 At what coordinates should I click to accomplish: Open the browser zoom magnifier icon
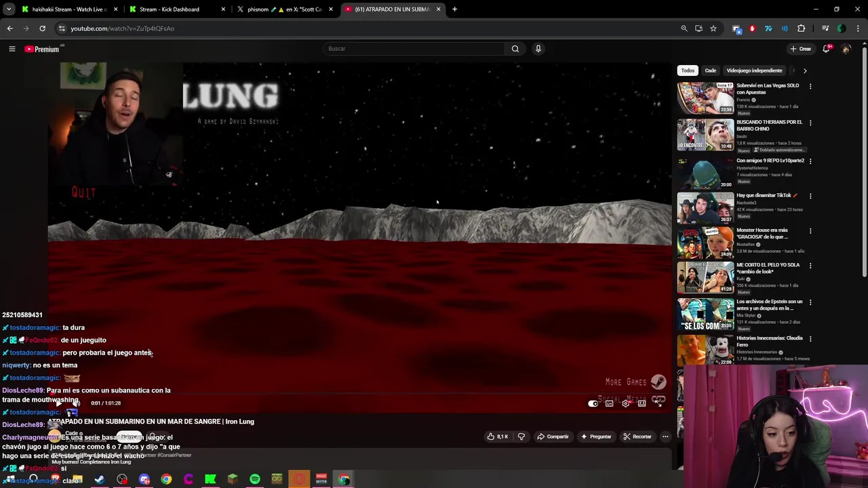[x=684, y=28]
